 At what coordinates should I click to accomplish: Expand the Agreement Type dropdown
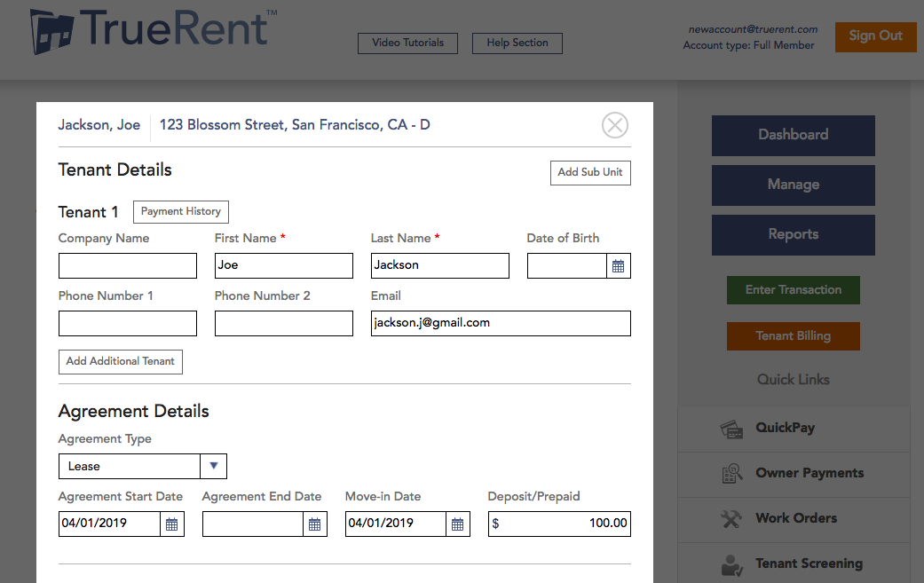pos(213,467)
